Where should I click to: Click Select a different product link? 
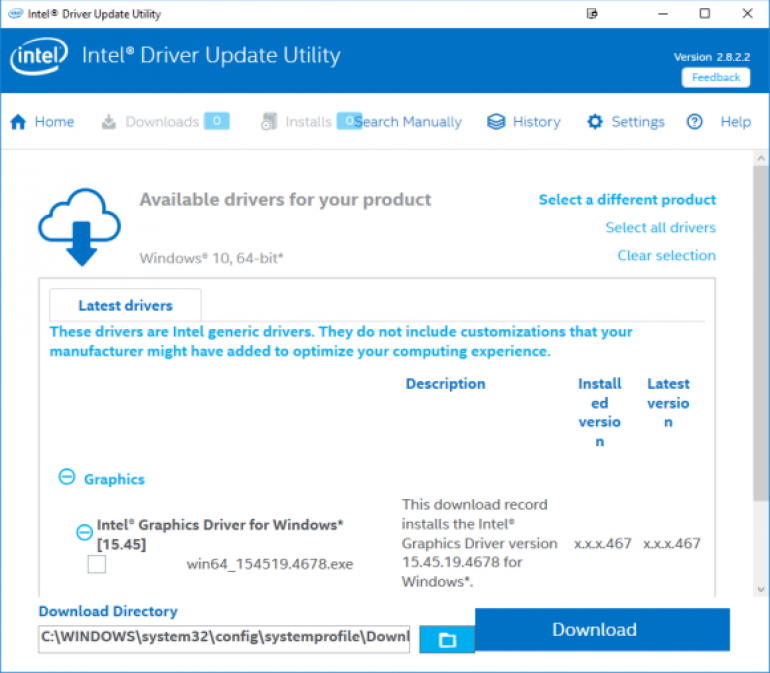pyautogui.click(x=627, y=199)
